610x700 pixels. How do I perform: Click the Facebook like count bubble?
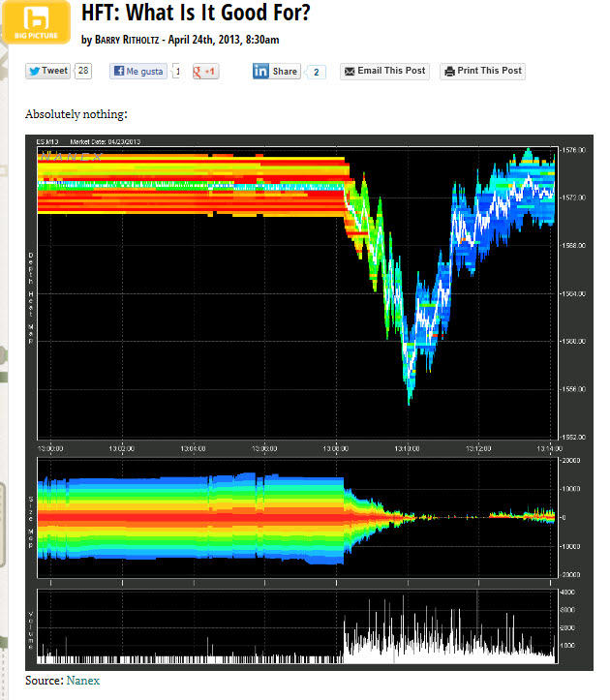coord(177,72)
